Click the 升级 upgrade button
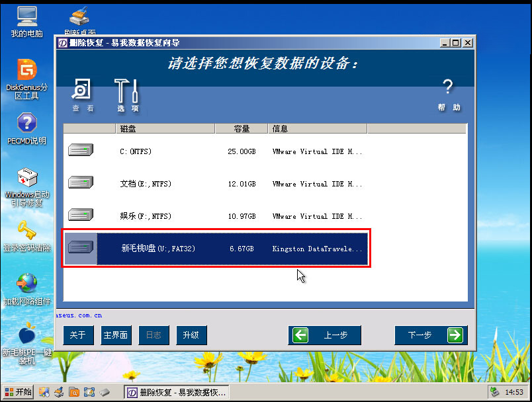Image resolution: width=532 pixels, height=402 pixels. point(191,335)
